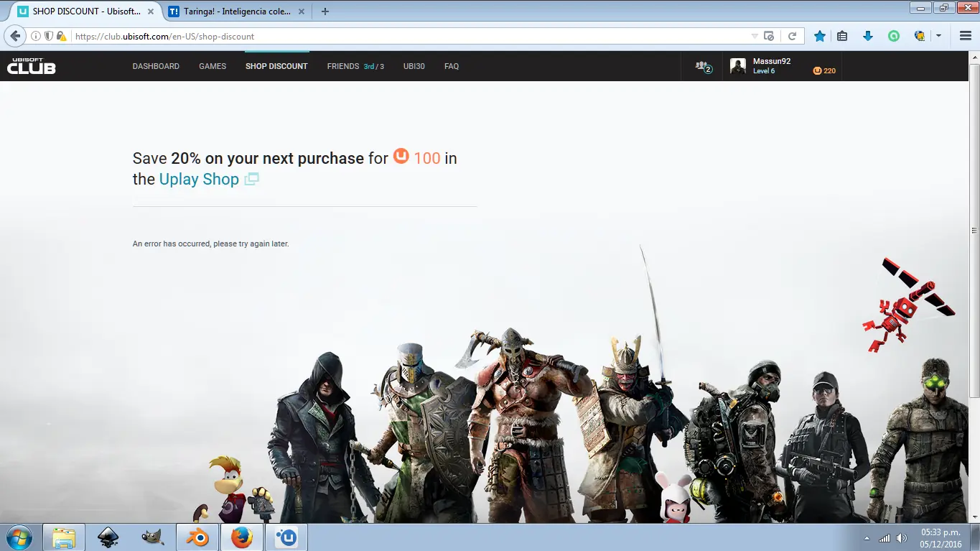Click the error message 'An error has occurred'
Viewport: 980px width, 551px height.
point(210,244)
